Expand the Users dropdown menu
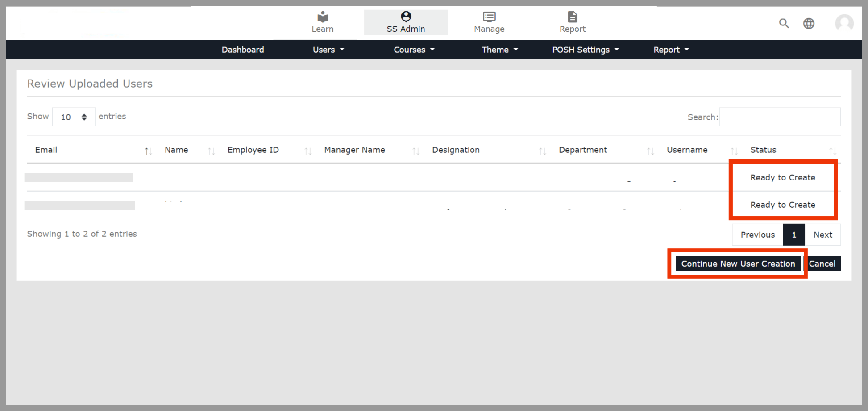The image size is (868, 411). (x=328, y=50)
